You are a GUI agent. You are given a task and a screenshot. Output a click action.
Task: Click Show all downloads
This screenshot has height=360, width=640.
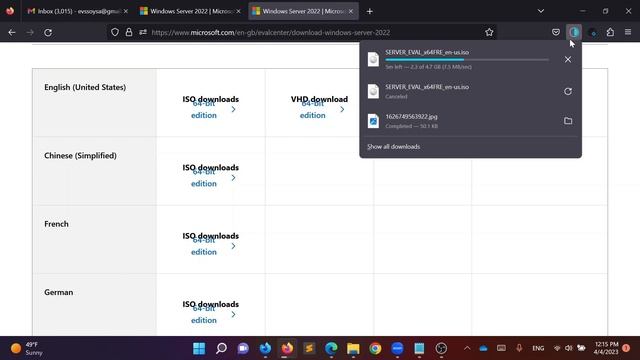pos(393,147)
